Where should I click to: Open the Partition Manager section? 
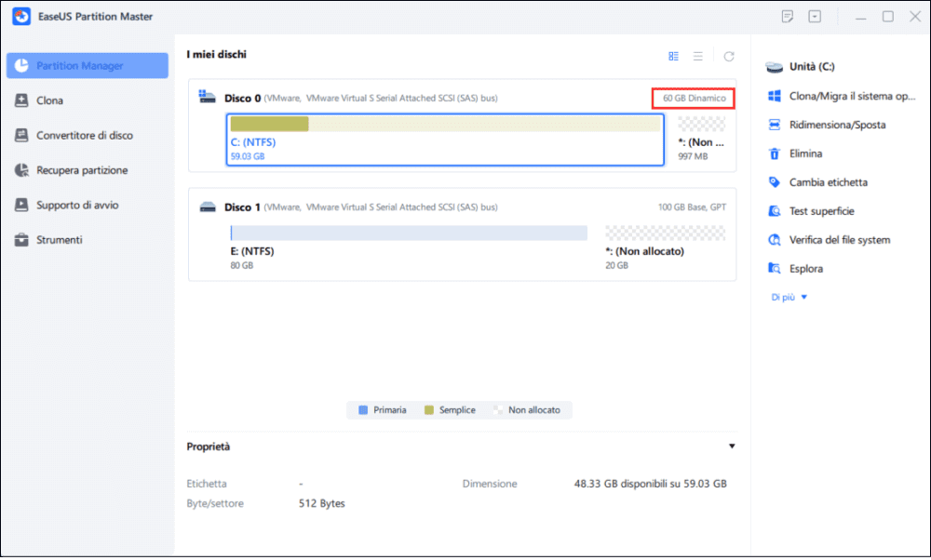pyautogui.click(x=88, y=65)
